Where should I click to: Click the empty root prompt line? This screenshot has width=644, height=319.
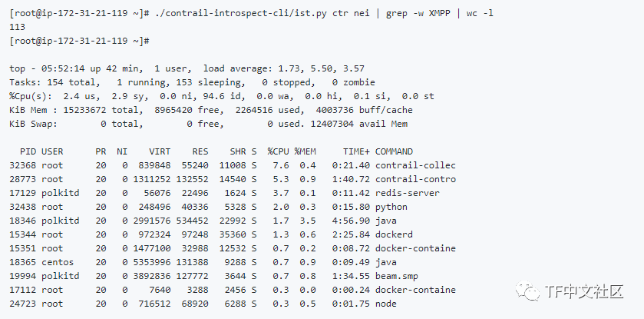79,41
